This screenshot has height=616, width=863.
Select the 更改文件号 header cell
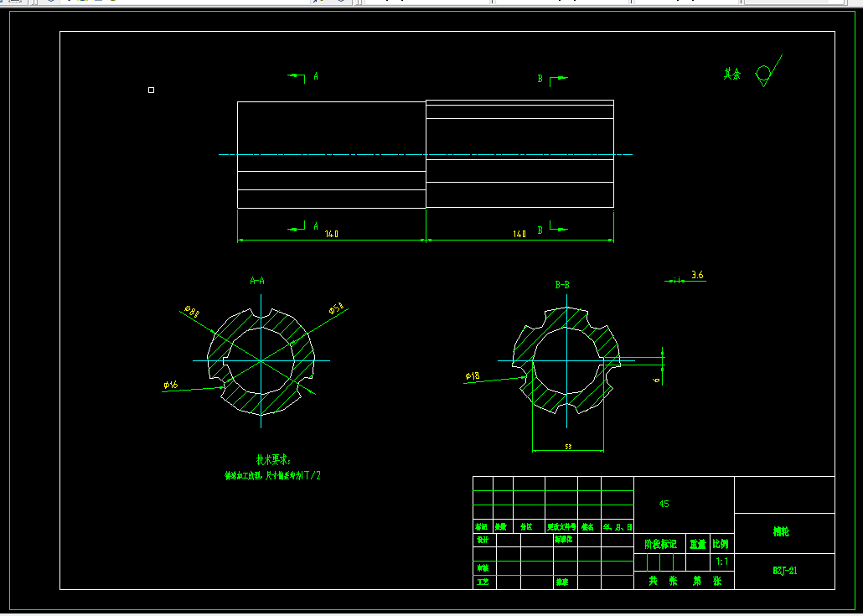561,527
